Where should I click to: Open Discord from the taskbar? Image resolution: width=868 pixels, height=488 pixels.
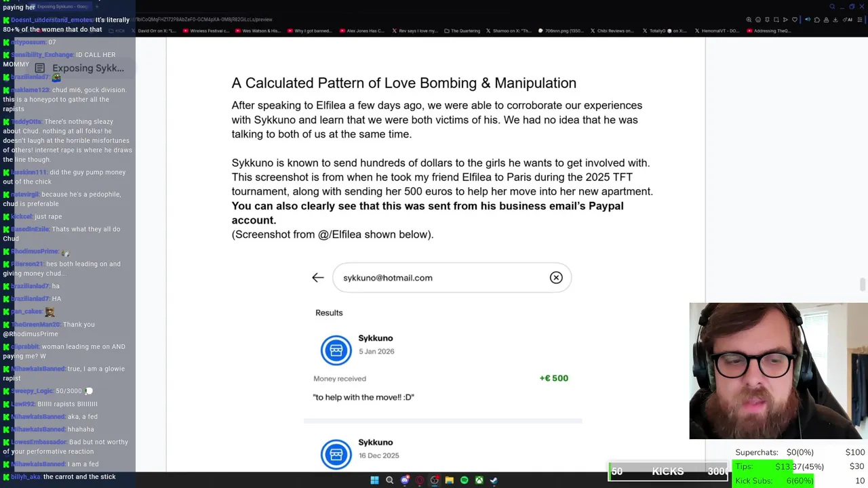[x=405, y=480]
